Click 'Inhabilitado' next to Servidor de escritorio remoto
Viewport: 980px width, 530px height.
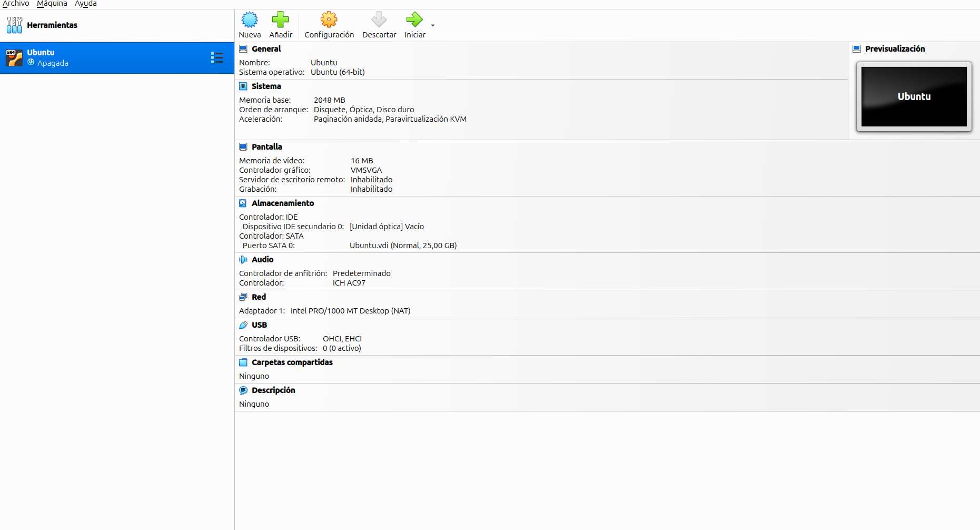(x=372, y=180)
